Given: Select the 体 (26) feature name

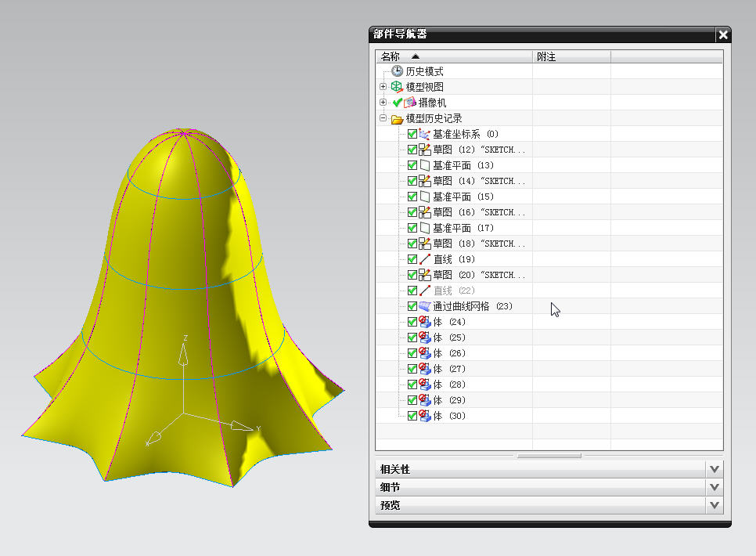Looking at the screenshot, I should 449,353.
